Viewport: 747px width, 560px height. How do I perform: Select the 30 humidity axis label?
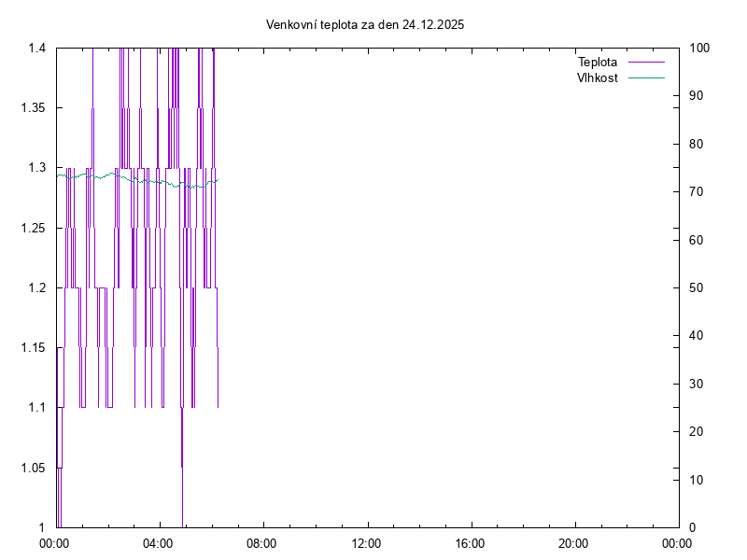(697, 385)
